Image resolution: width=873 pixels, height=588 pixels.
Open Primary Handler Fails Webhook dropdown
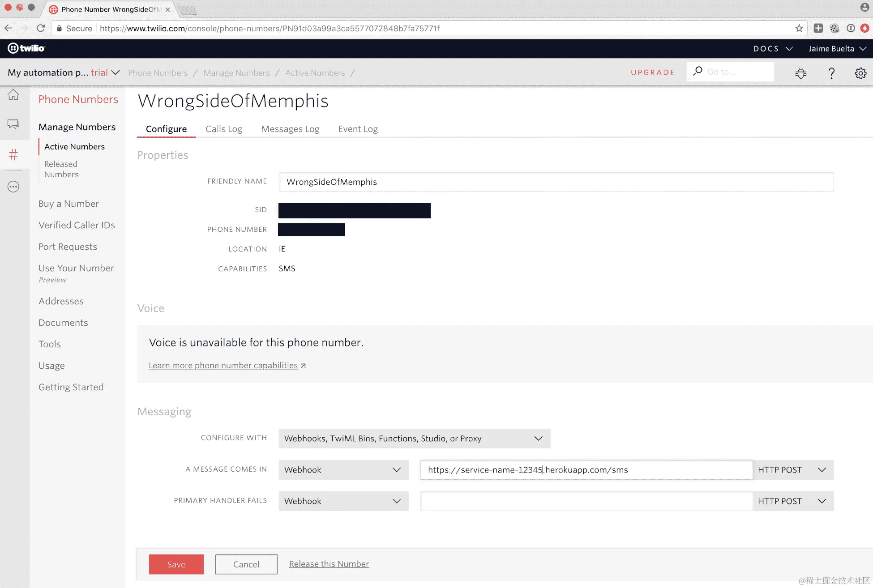pos(343,501)
